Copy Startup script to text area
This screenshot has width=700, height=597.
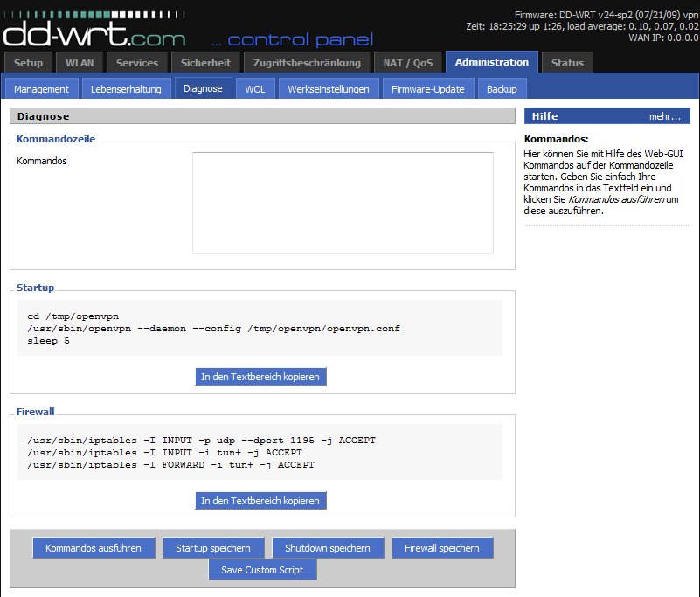260,377
